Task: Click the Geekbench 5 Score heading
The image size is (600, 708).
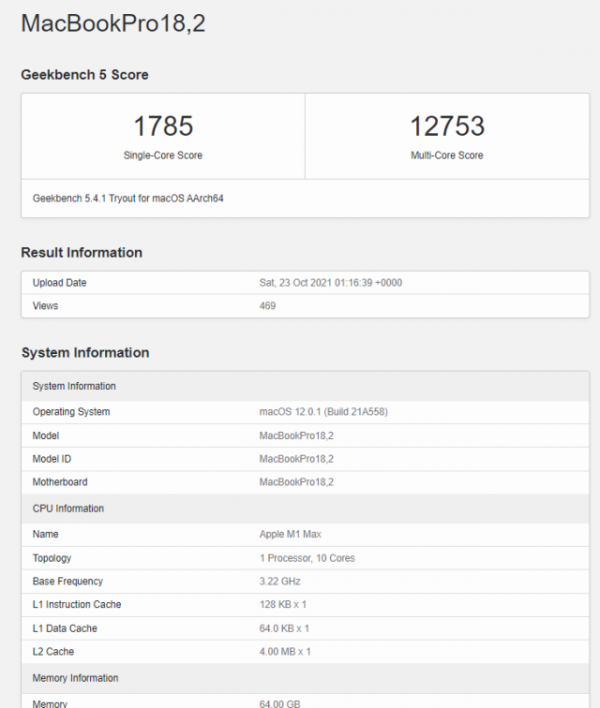Action: 85,75
